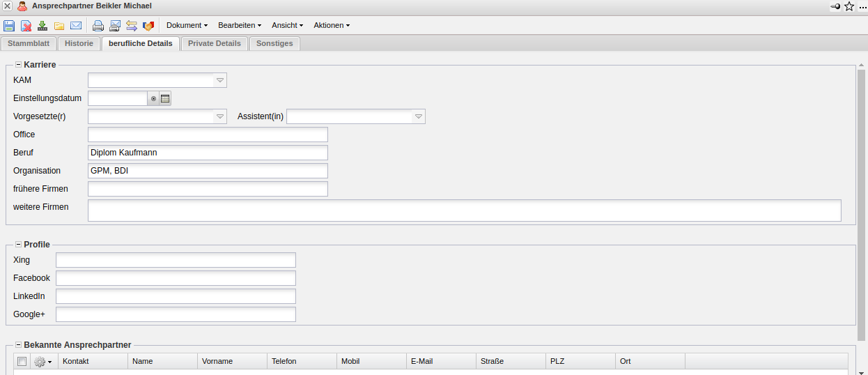Click the envelope email icon in toolbar
Image resolution: width=868 pixels, height=375 pixels.
76,26
